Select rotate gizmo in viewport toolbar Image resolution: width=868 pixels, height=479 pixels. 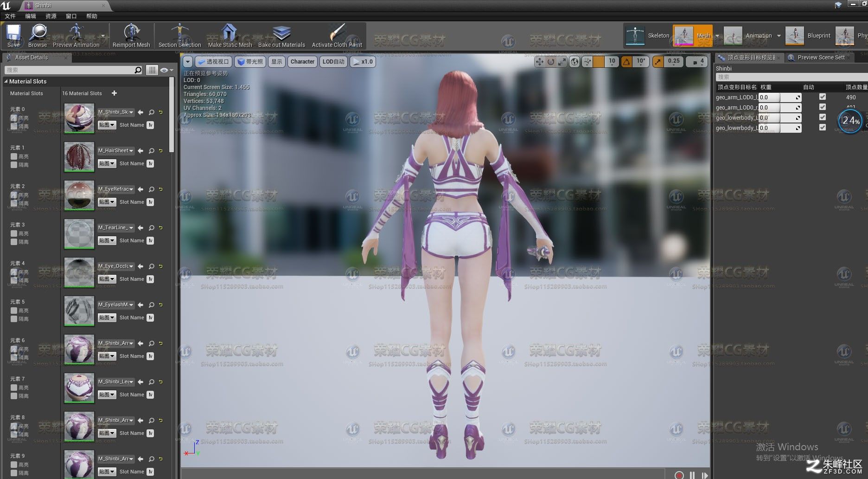click(551, 62)
